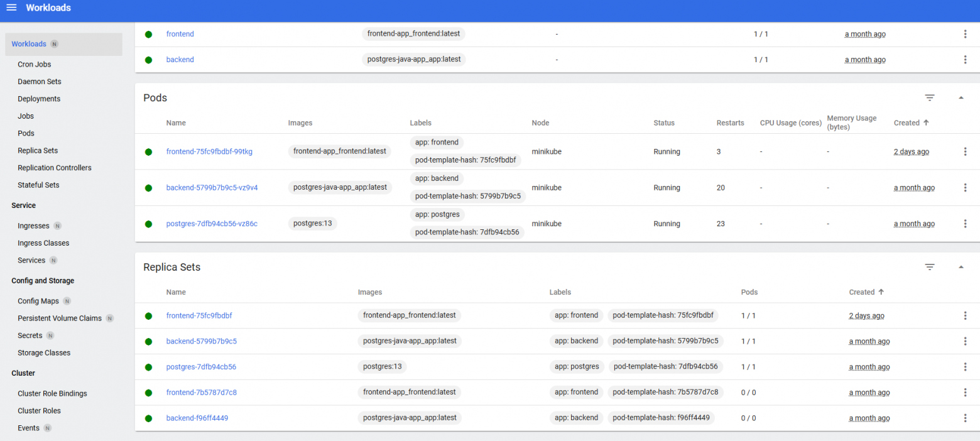Image resolution: width=980 pixels, height=441 pixels.
Task: Open the Cron Jobs section
Action: point(34,64)
